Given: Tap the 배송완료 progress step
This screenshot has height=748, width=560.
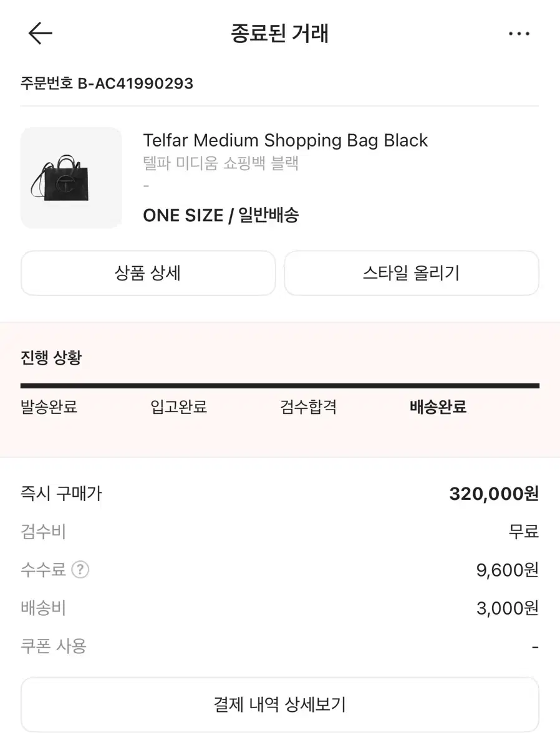Looking at the screenshot, I should click(438, 408).
